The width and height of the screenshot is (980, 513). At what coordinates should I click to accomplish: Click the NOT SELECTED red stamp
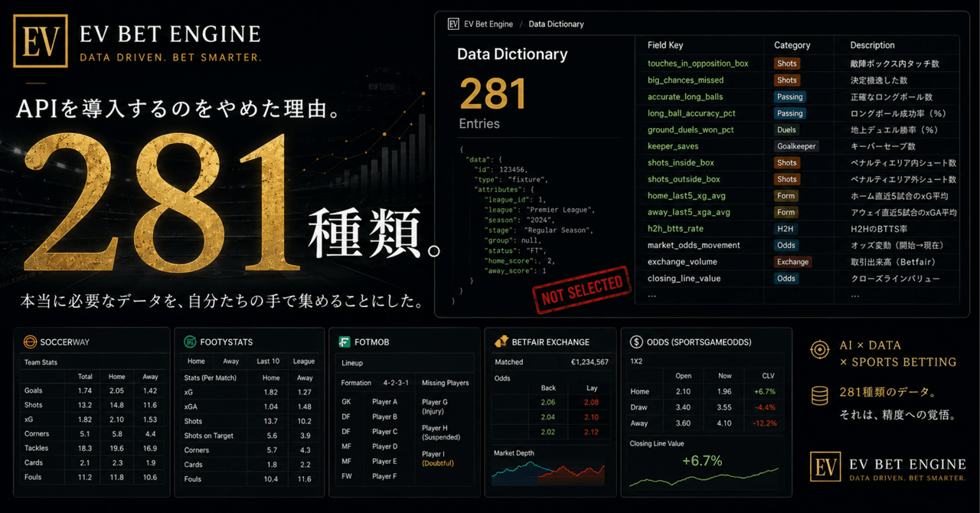581,291
